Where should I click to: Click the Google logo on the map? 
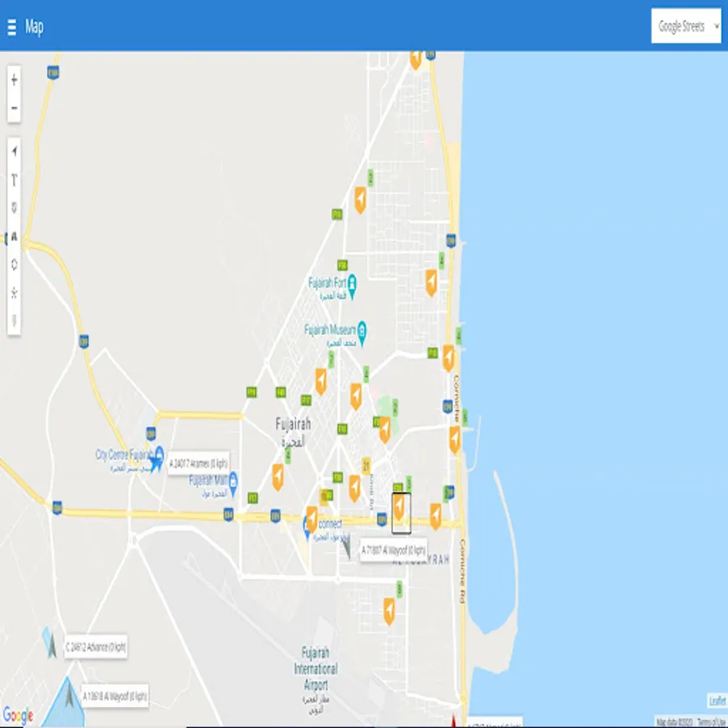tap(18, 714)
